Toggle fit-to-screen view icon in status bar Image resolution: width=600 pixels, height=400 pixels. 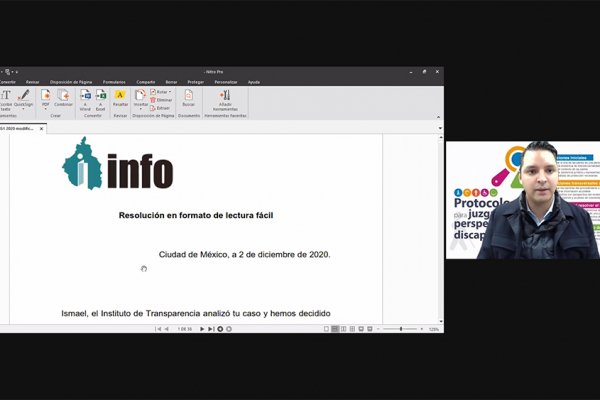361,329
